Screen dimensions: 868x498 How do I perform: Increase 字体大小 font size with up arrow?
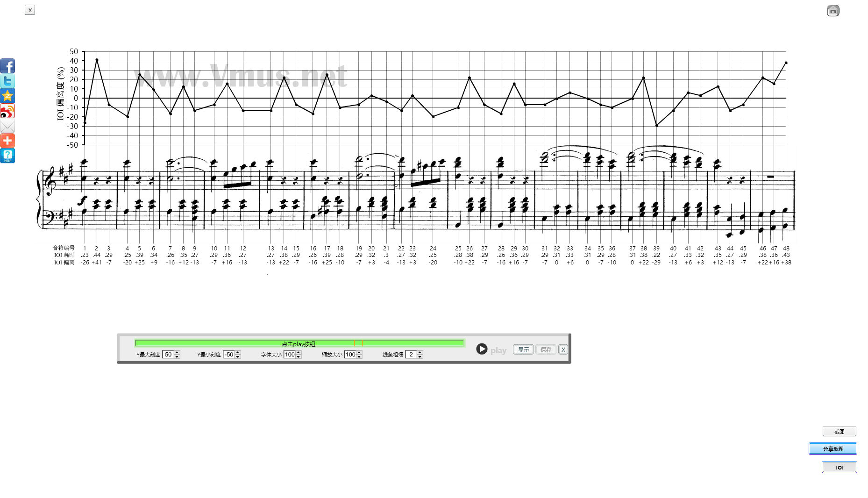pos(299,353)
